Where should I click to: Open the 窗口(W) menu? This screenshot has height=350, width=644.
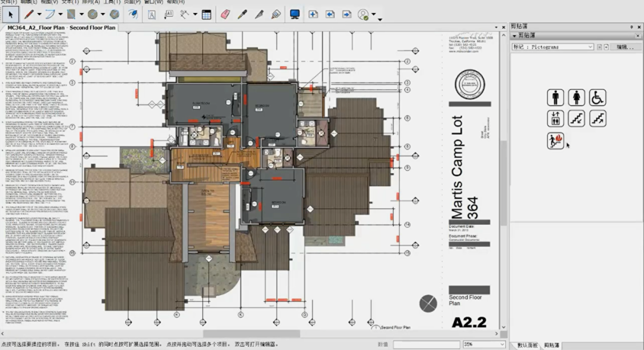[154, 2]
